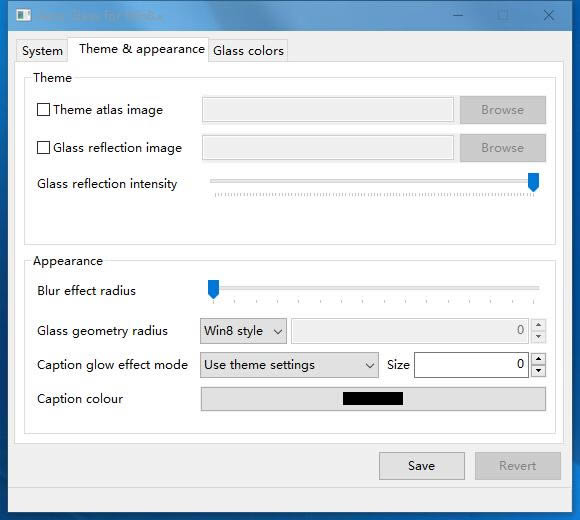Expand the Caption glow effect mode dropdown
This screenshot has width=580, height=520.
tap(289, 365)
